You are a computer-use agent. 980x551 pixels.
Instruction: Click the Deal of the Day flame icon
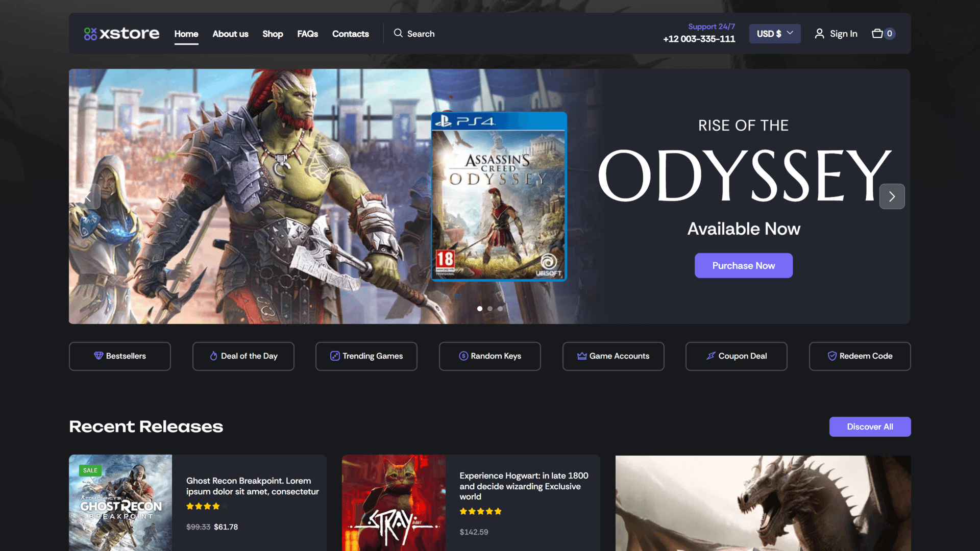[x=213, y=356]
